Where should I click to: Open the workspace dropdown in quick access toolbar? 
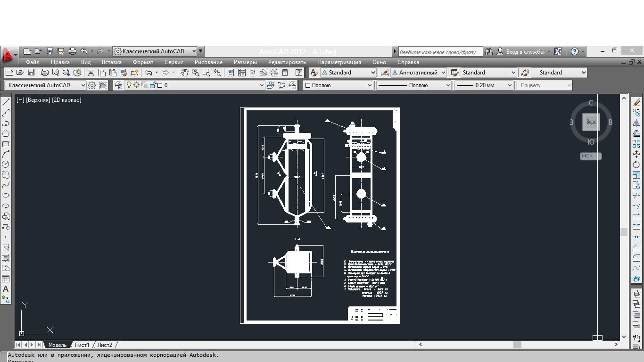(x=156, y=51)
